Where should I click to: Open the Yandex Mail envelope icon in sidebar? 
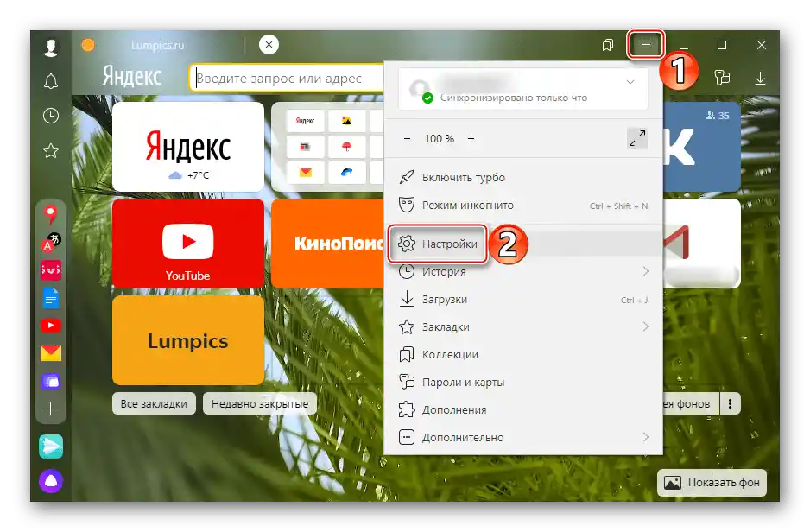coord(51,352)
